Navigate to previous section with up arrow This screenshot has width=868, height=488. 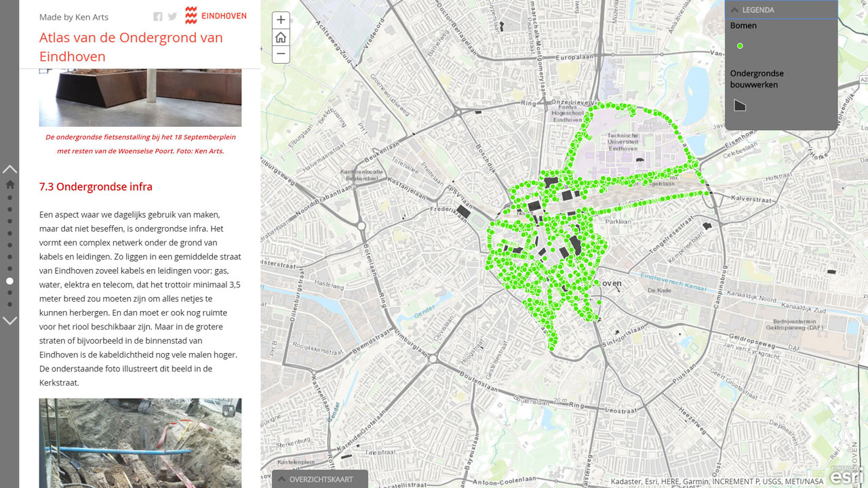click(9, 169)
